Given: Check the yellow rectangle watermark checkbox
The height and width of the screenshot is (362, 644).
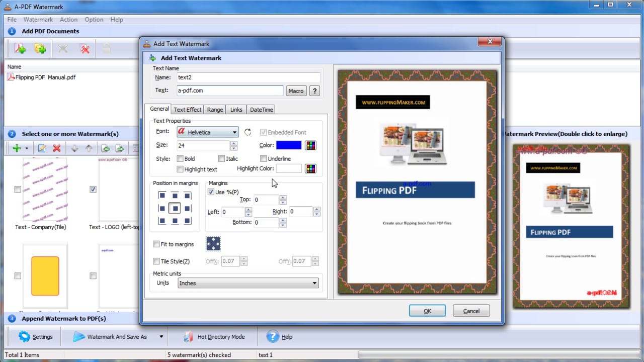Looking at the screenshot, I should pos(18,276).
